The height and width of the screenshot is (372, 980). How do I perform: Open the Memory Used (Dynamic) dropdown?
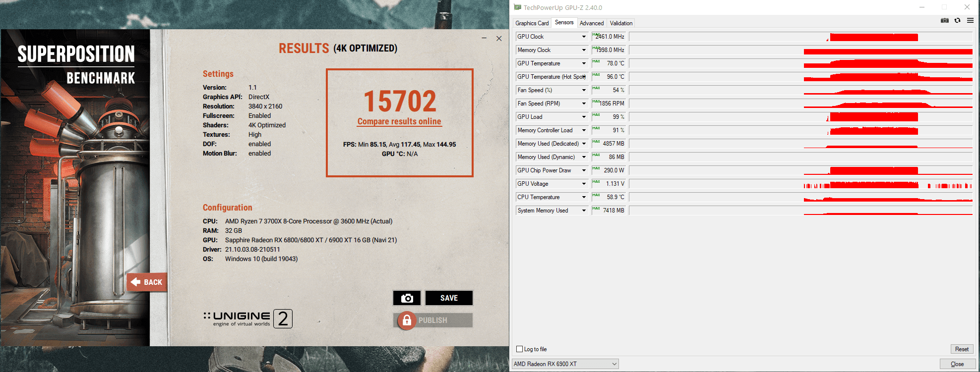pyautogui.click(x=584, y=157)
